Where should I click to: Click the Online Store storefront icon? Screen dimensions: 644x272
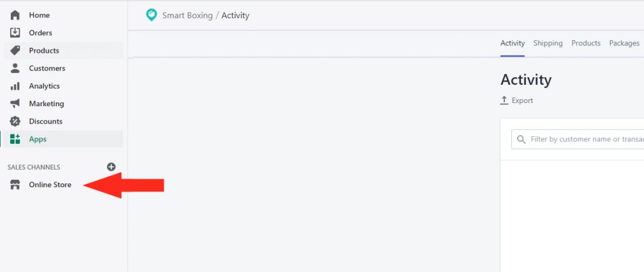tap(15, 185)
